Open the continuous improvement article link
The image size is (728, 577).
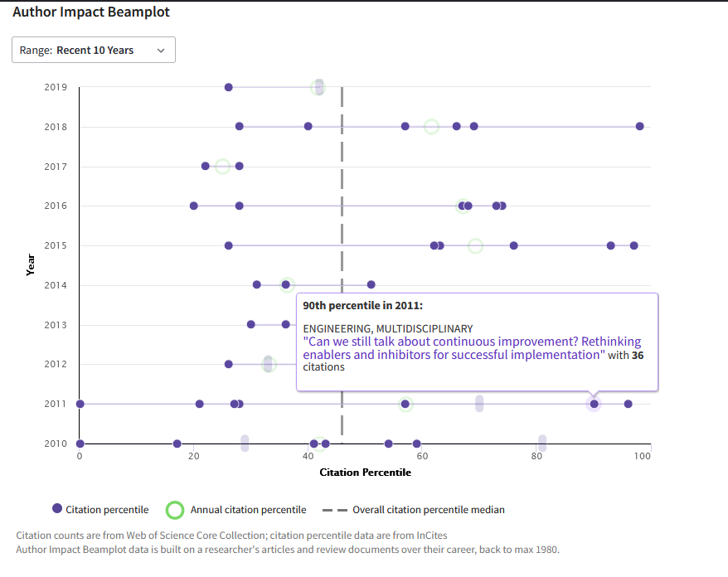coord(472,347)
